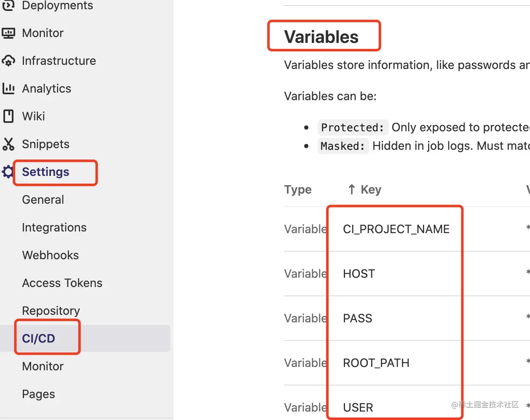Open Pages settings item

pyautogui.click(x=38, y=394)
